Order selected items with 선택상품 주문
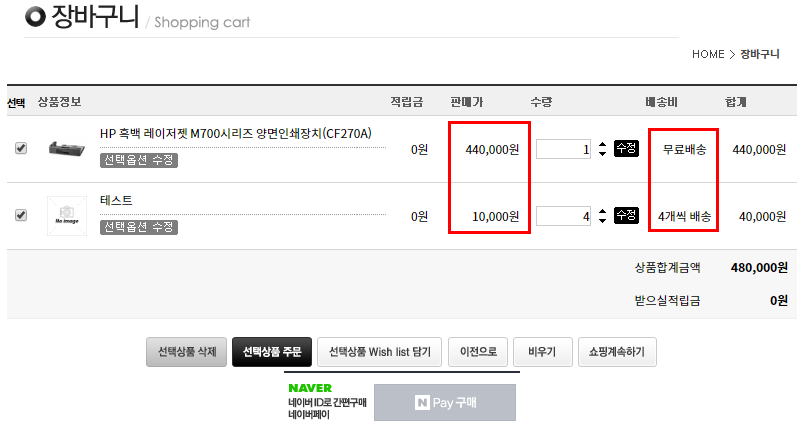The image size is (801, 432). tap(272, 352)
